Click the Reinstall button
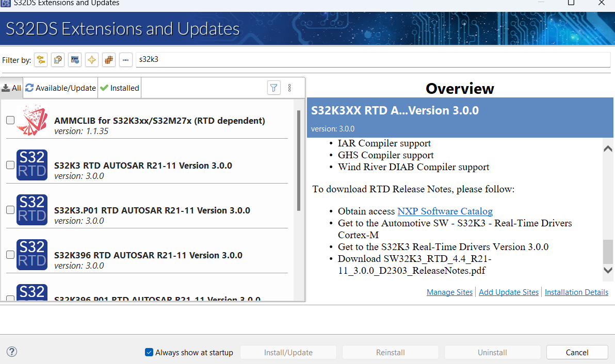 (x=390, y=352)
